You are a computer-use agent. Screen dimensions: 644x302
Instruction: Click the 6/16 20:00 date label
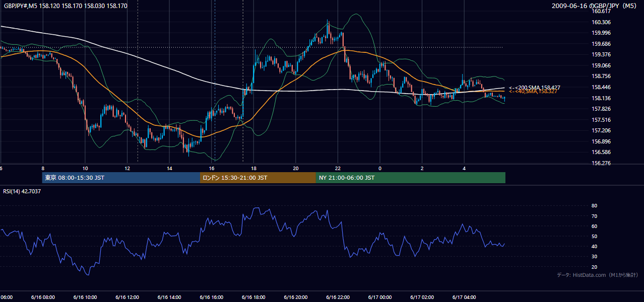[295, 297]
